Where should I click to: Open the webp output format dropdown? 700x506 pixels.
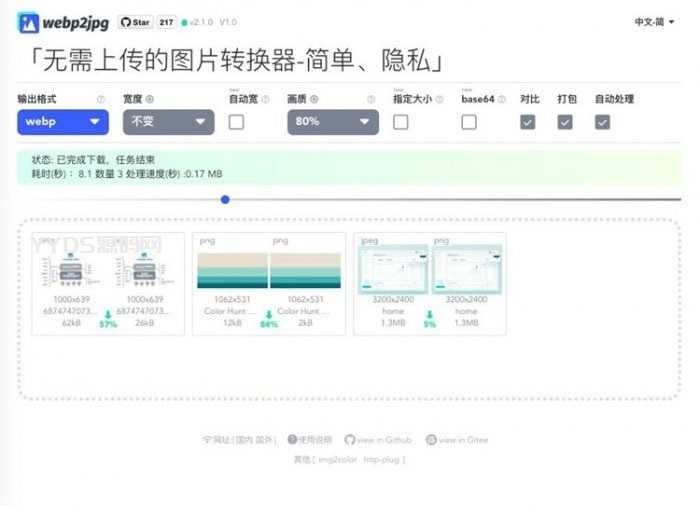pos(62,122)
